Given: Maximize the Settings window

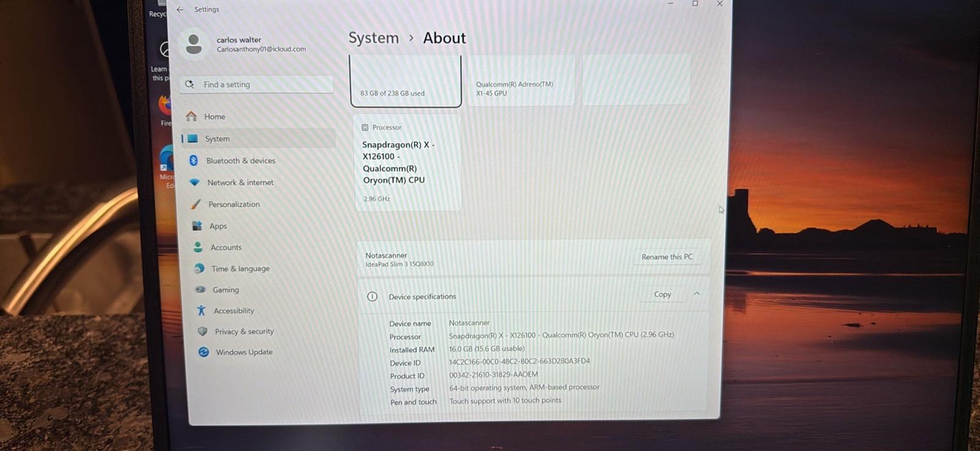Looking at the screenshot, I should click(x=695, y=4).
